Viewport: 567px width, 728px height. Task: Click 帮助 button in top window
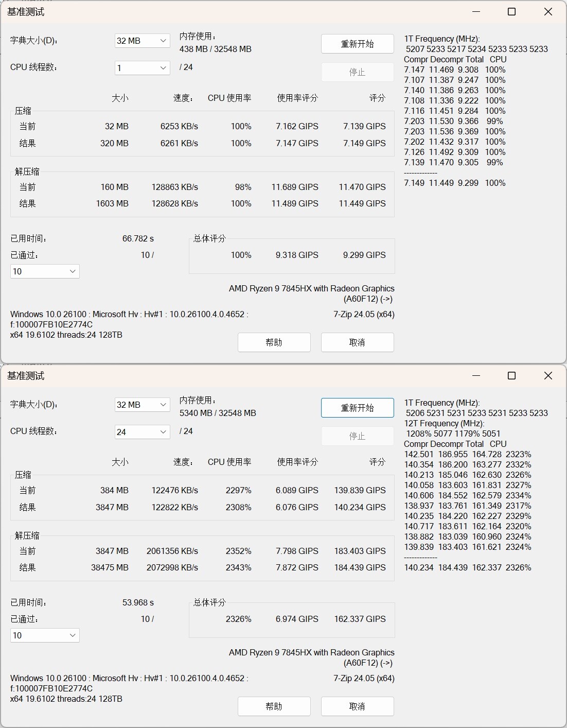click(274, 342)
